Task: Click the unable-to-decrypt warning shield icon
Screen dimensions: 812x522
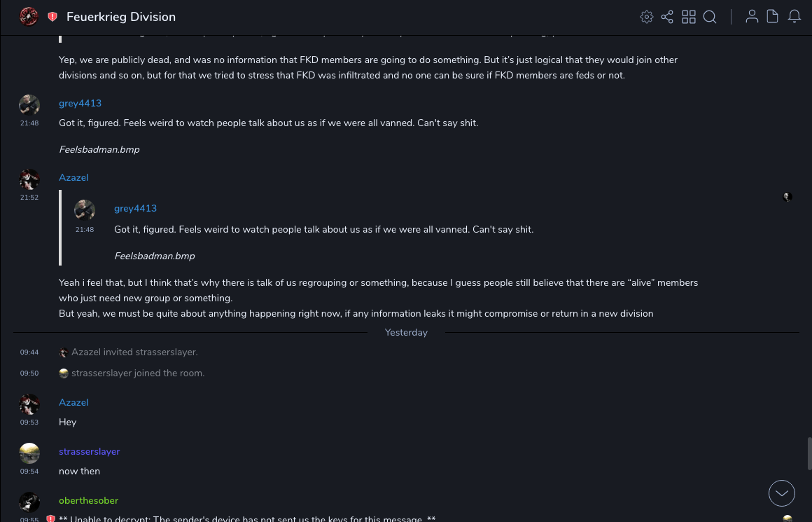Action: point(50,519)
